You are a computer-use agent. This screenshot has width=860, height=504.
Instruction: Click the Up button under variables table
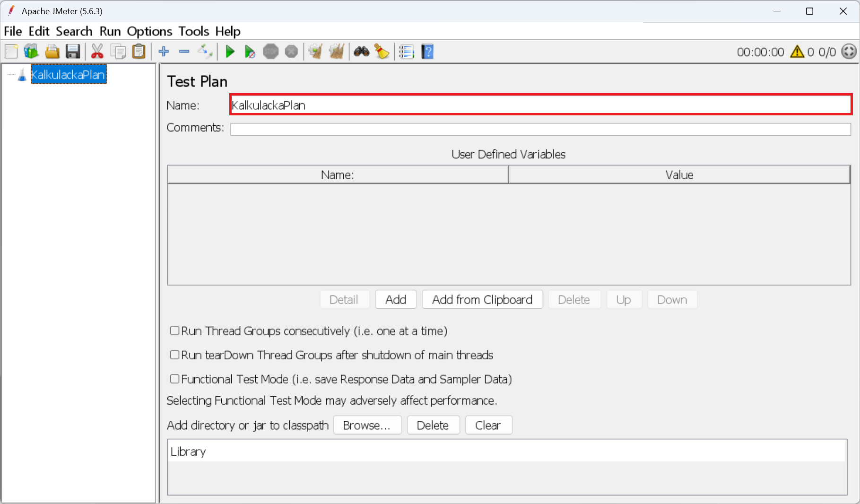pyautogui.click(x=624, y=300)
